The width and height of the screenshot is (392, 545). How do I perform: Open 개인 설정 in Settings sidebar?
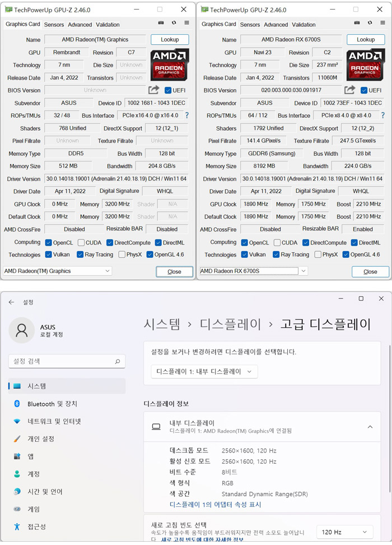[67, 439]
